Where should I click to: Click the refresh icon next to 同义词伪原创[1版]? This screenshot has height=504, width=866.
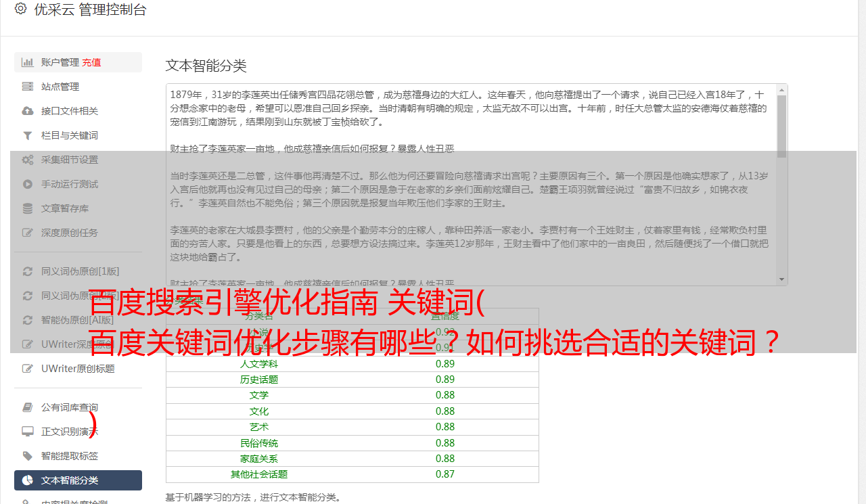[x=28, y=271]
